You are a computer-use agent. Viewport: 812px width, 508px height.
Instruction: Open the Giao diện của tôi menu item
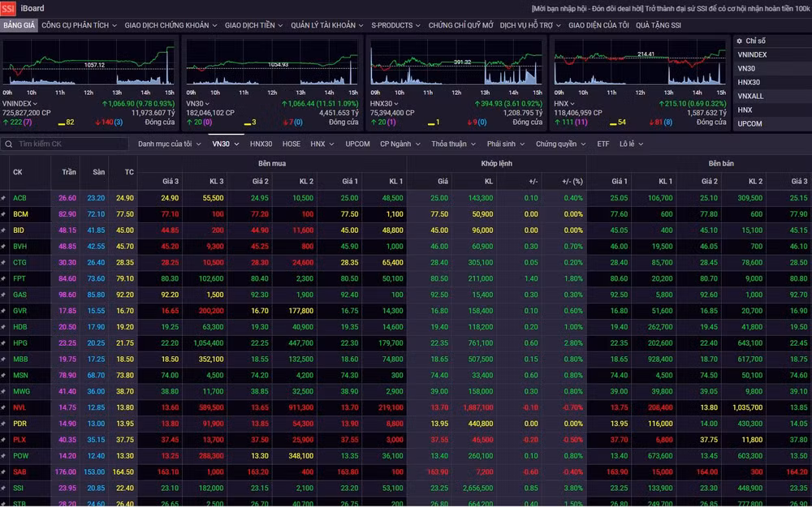point(598,25)
